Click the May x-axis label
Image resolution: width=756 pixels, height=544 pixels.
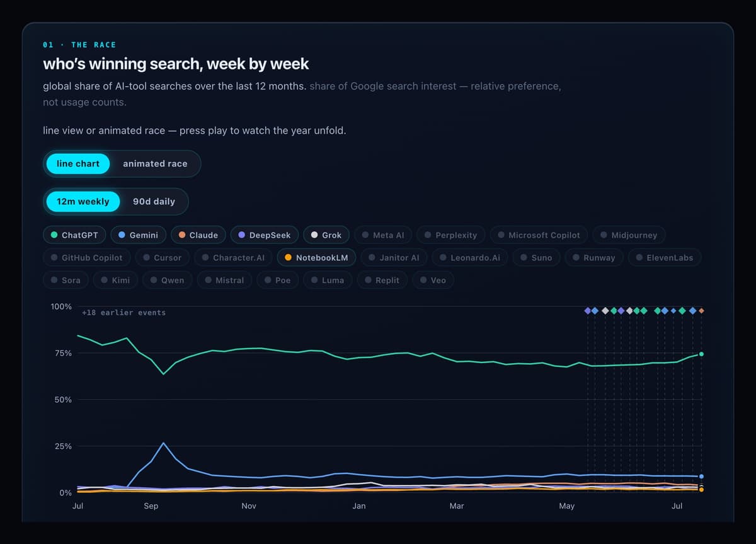pos(567,506)
